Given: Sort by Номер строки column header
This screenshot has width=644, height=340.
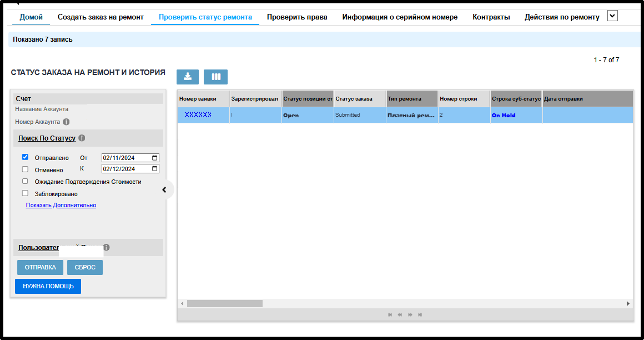Looking at the screenshot, I should pos(464,99).
